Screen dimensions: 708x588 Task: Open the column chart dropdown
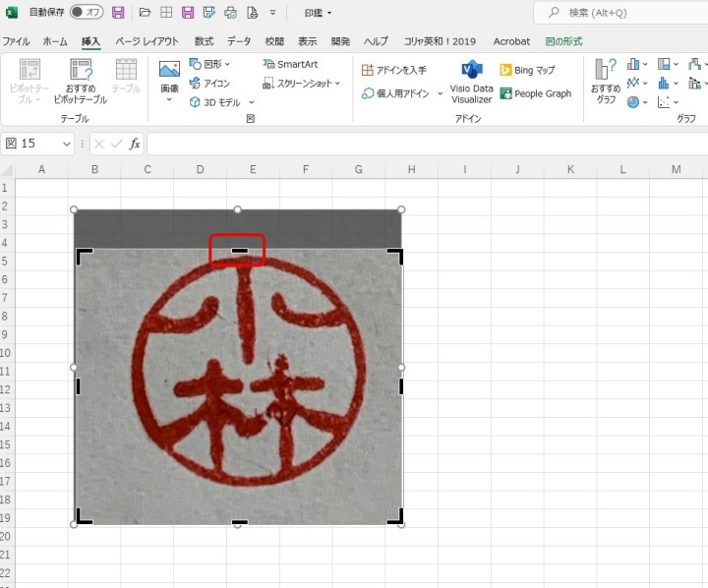[x=637, y=64]
